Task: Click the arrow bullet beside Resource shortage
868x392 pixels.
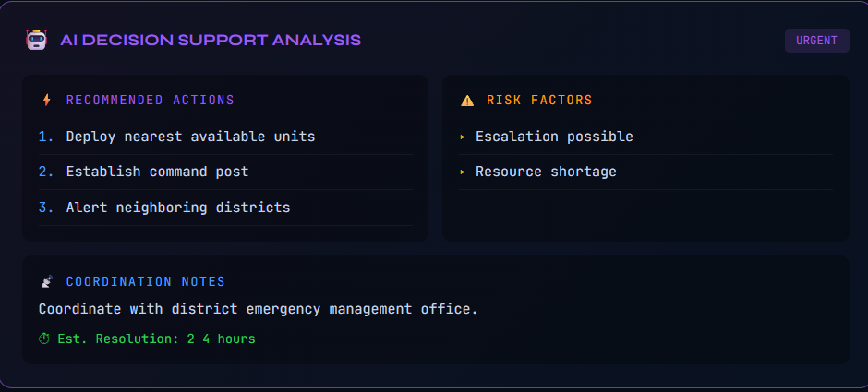Action: click(463, 172)
